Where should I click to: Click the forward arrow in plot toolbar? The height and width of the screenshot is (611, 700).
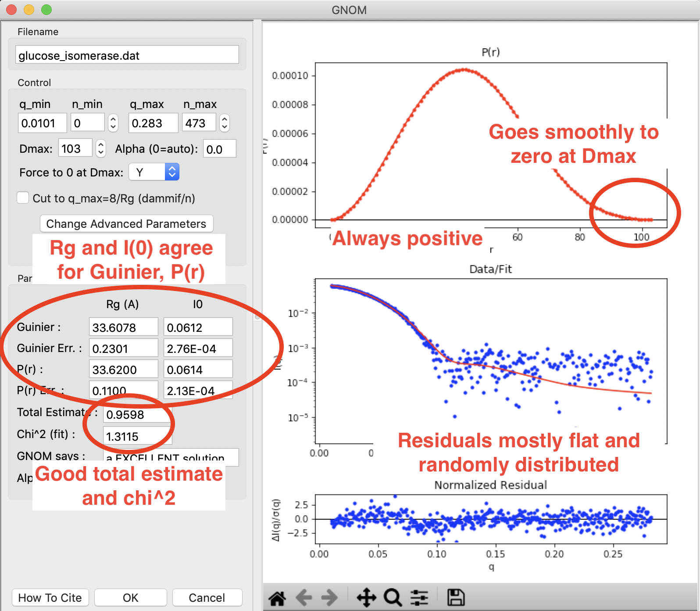tap(329, 598)
